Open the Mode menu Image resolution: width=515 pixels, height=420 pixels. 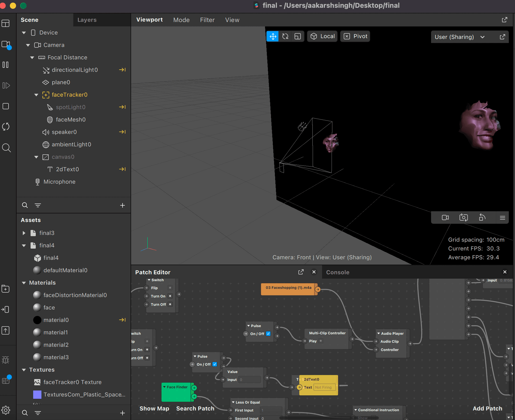[x=181, y=20]
